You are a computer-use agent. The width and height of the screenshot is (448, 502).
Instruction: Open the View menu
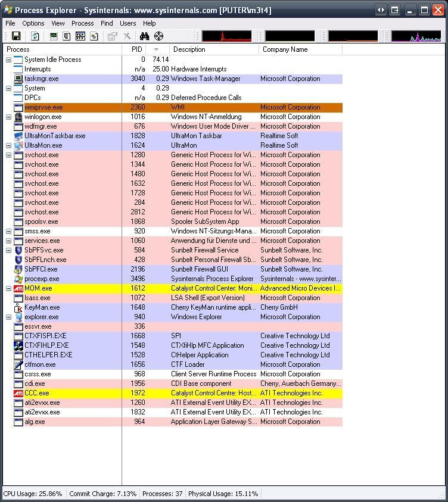point(58,23)
